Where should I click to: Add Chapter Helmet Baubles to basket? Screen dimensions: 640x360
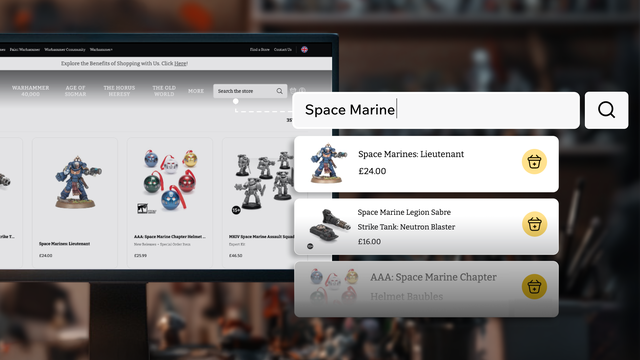[534, 287]
